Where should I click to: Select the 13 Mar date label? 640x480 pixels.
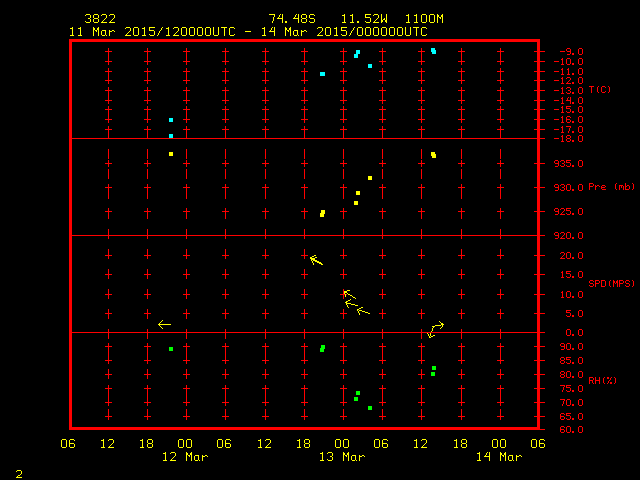click(342, 457)
